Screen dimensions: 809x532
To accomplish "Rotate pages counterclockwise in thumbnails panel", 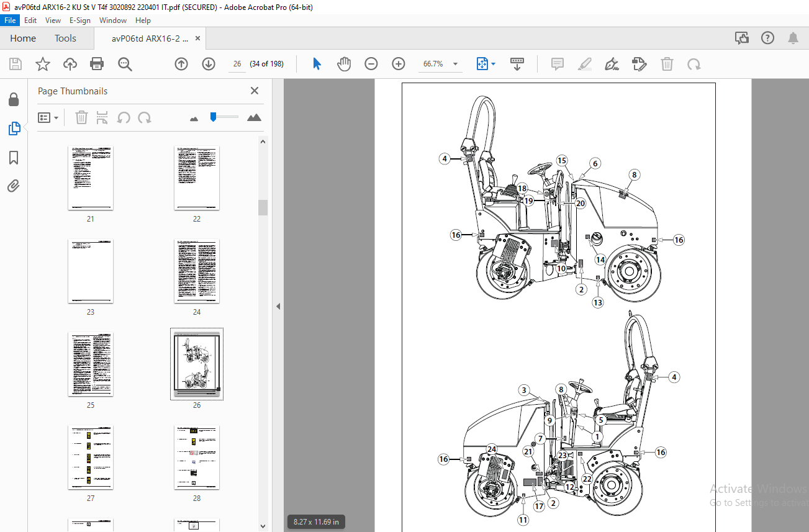I will tap(124, 117).
